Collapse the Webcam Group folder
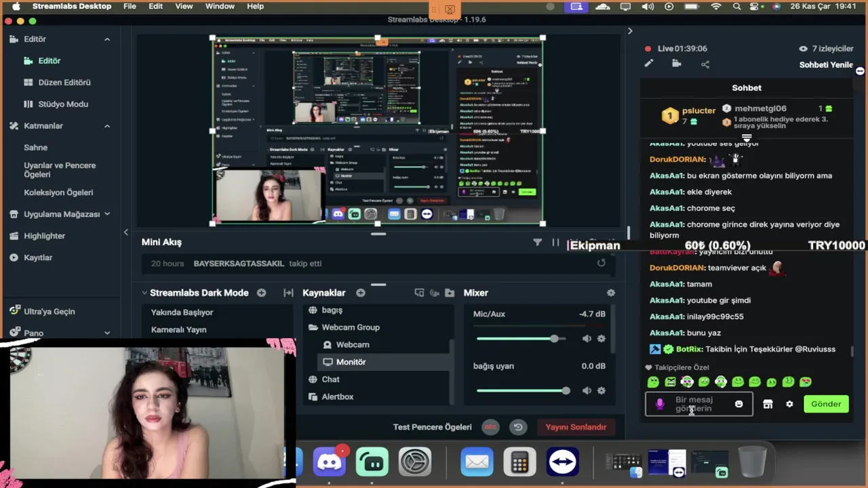The height and width of the screenshot is (488, 868). click(313, 327)
